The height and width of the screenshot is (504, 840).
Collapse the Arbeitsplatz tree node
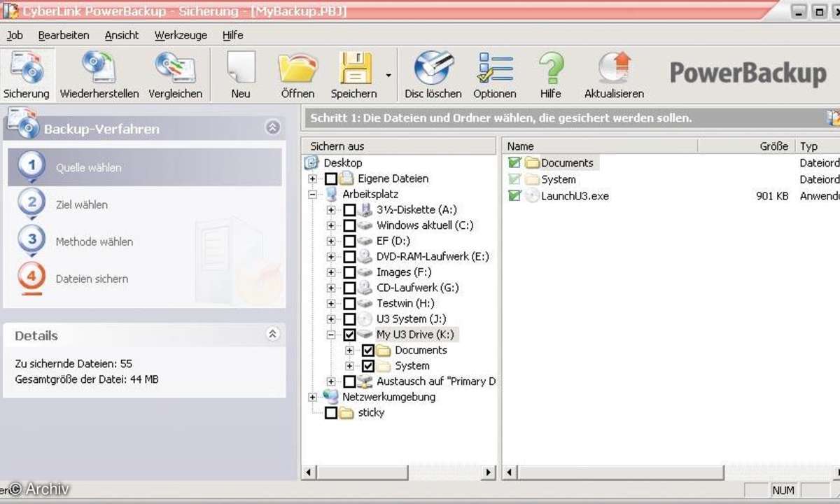click(312, 195)
